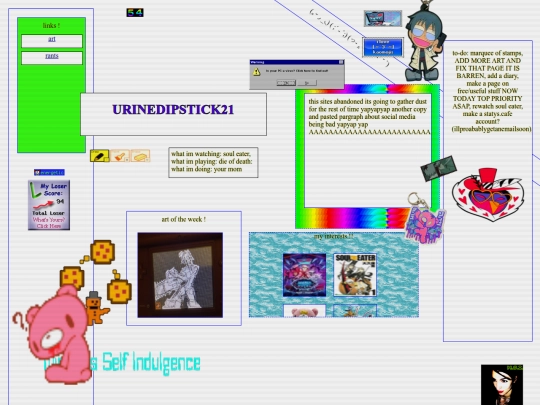Click the "links !" heading

coord(51,25)
